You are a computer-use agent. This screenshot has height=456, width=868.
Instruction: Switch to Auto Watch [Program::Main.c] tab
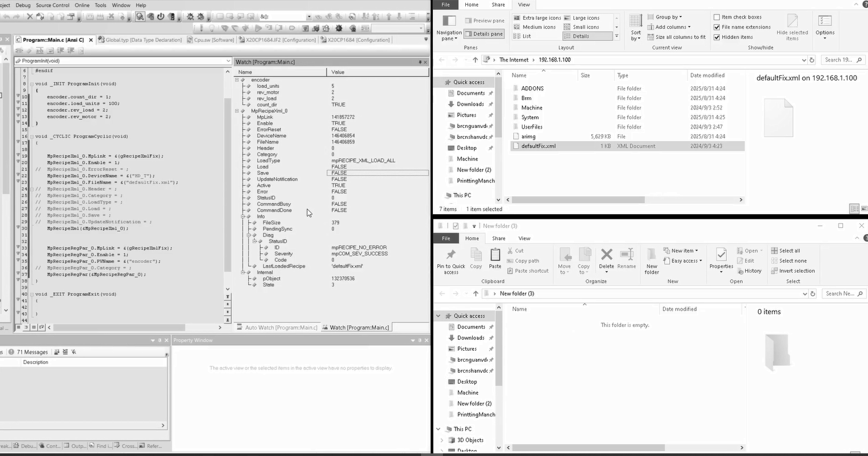tap(277, 328)
